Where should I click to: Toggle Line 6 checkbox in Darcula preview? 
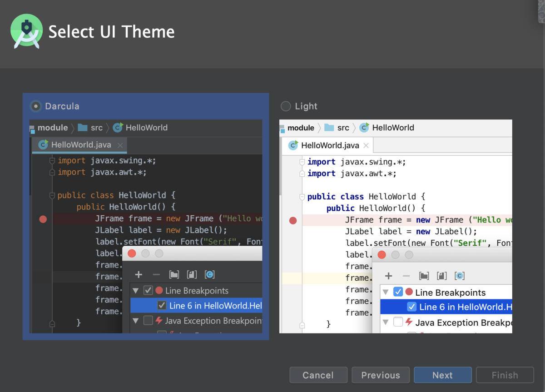click(162, 305)
